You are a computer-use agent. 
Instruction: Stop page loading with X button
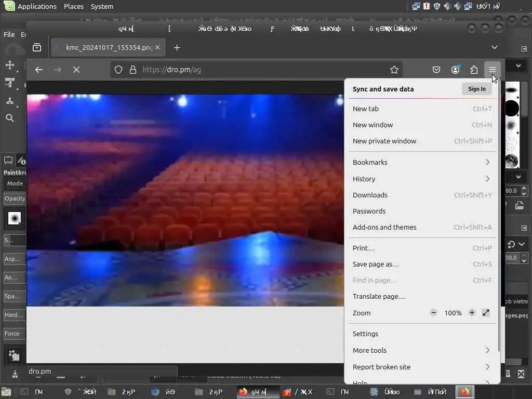(x=76, y=70)
